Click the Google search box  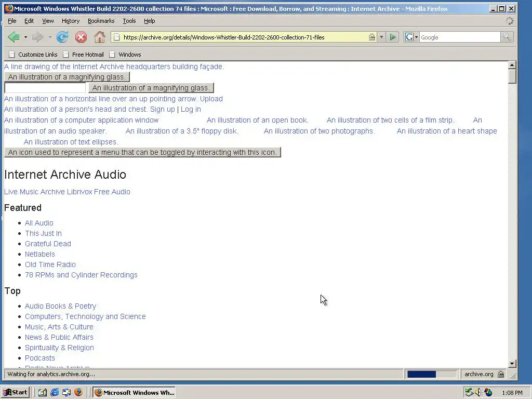point(460,37)
